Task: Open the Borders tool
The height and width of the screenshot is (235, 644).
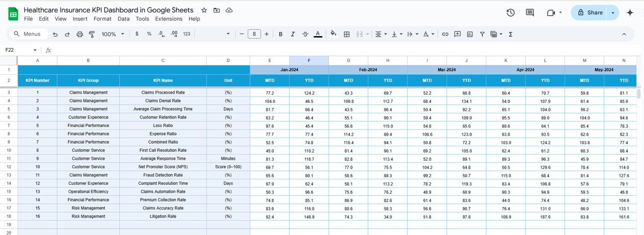Action: point(347,34)
